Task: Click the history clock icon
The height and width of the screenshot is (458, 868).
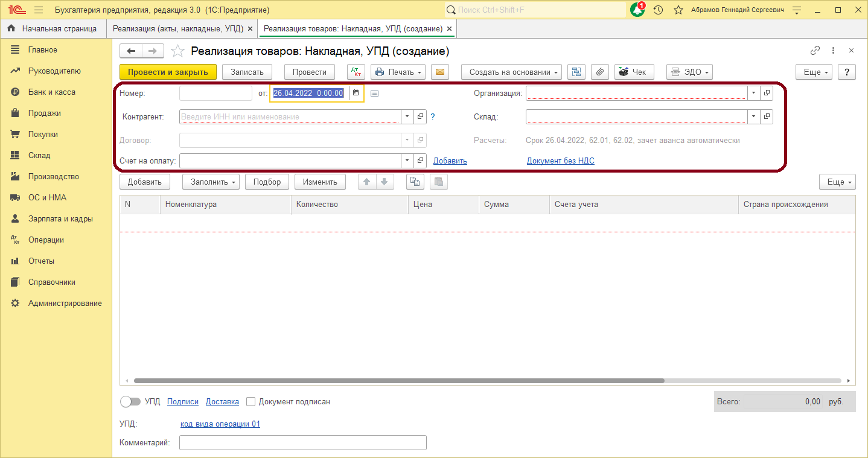Action: coord(659,10)
